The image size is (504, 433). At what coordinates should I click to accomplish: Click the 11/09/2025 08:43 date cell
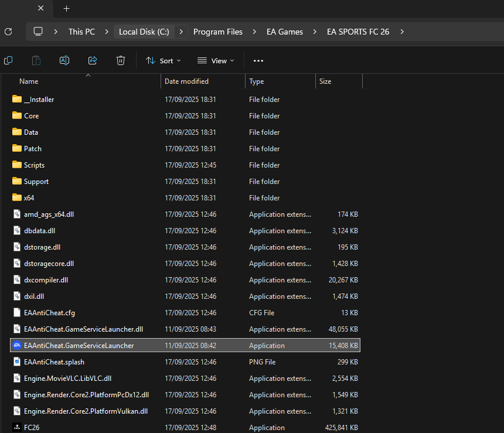tap(190, 329)
